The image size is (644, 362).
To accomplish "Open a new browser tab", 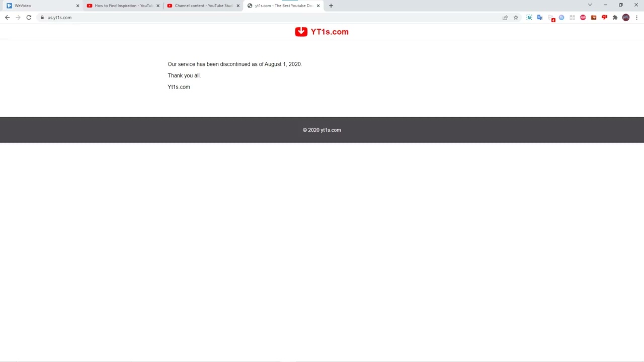I will pos(331,6).
